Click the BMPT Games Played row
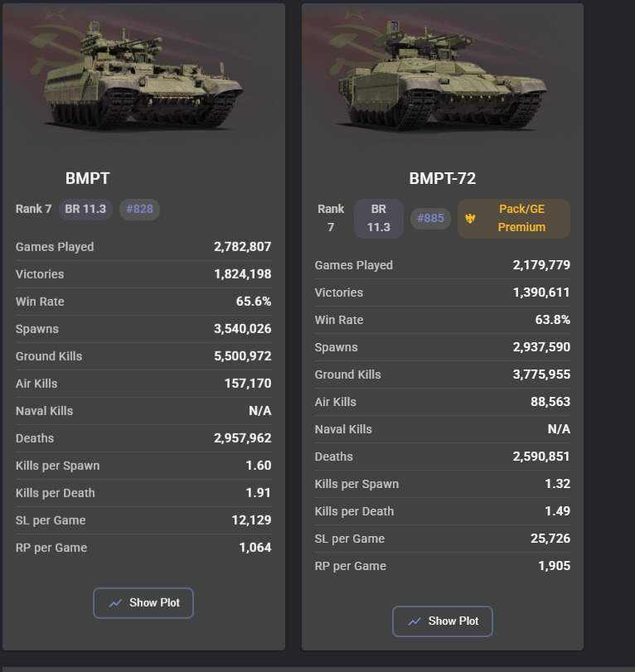Image resolution: width=635 pixels, height=672 pixels. (x=143, y=247)
